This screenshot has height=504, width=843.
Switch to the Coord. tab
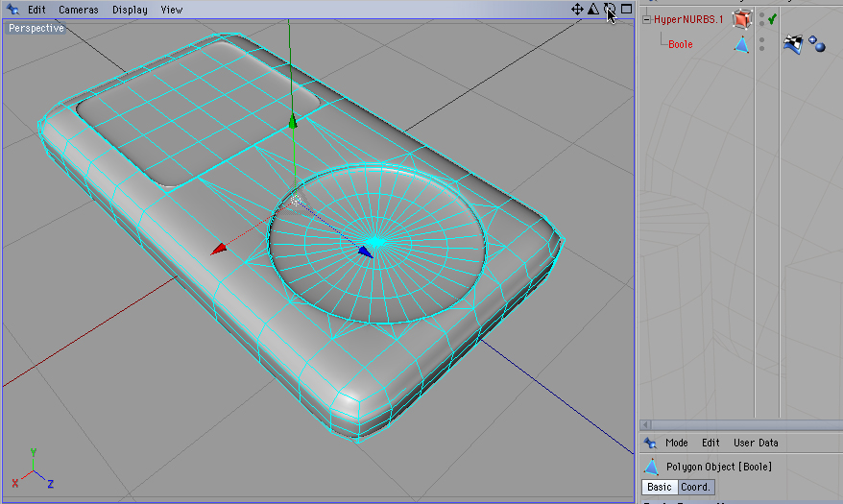click(x=696, y=487)
